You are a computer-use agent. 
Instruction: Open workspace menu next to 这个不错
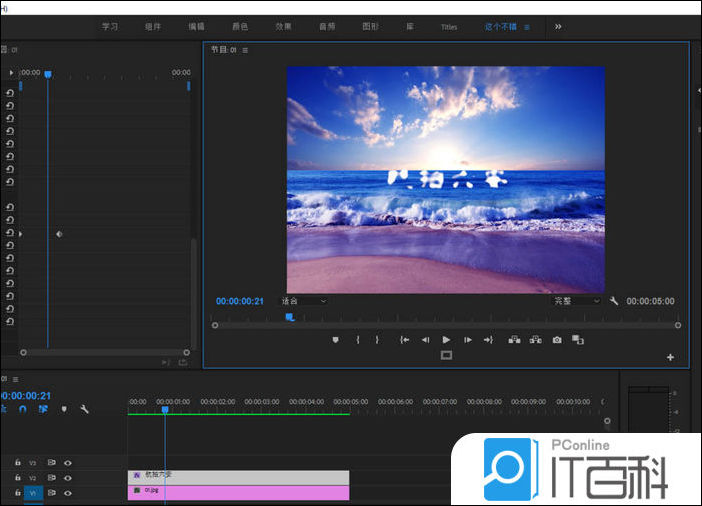point(527,27)
